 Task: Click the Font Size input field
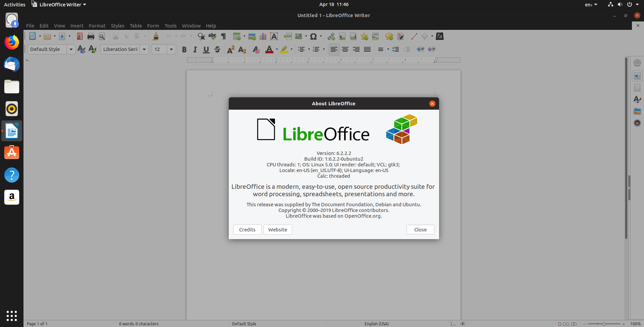coord(159,49)
